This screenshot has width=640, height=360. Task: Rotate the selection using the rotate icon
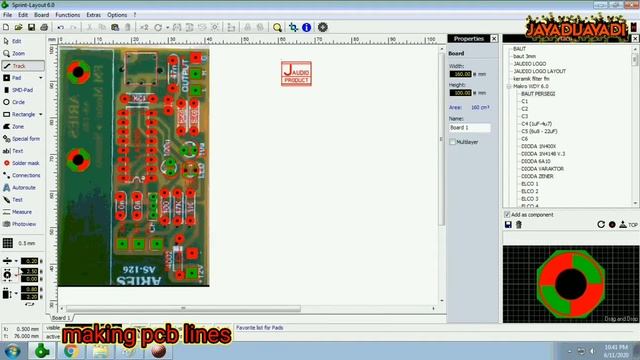[158, 27]
